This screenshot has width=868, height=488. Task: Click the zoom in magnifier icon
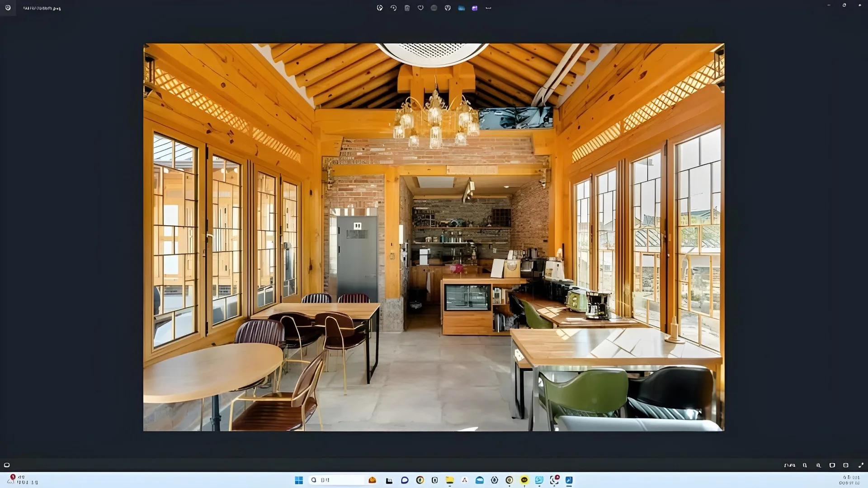818,465
